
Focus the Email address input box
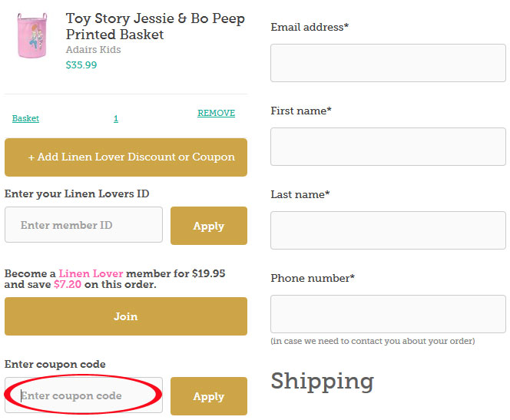388,63
